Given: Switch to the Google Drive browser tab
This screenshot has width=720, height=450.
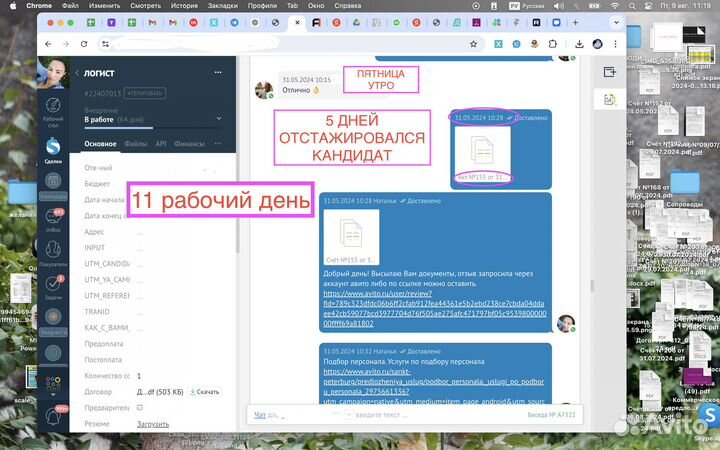Looking at the screenshot, I should [356, 22].
